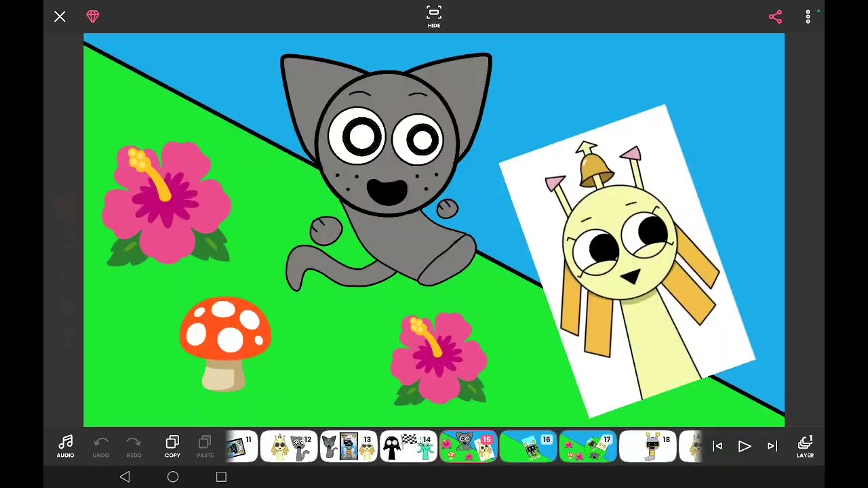
Task: Paste the copied frame
Action: tap(205, 447)
